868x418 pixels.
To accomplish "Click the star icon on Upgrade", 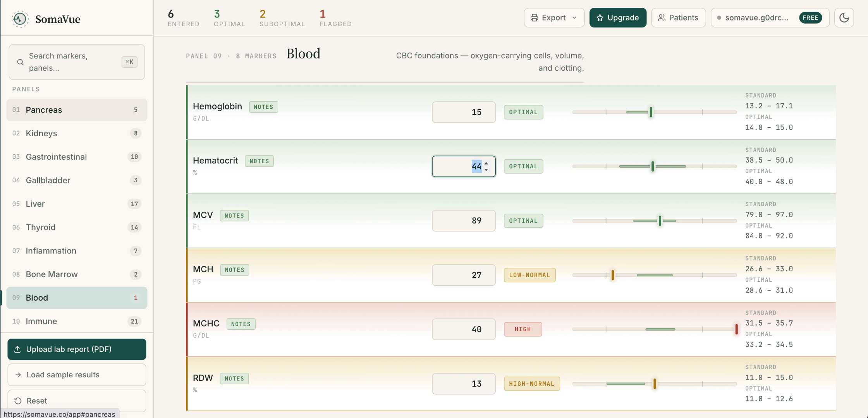I will (600, 18).
